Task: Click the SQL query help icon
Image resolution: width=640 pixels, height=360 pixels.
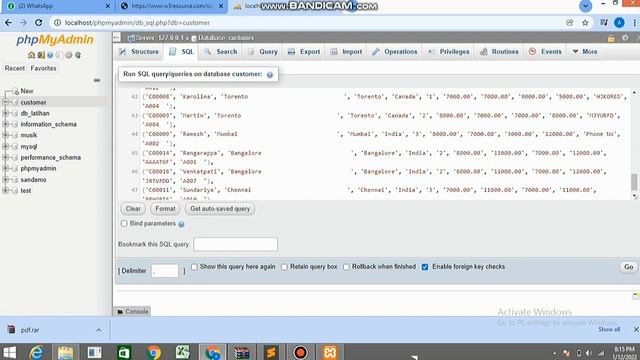Action: (x=270, y=75)
